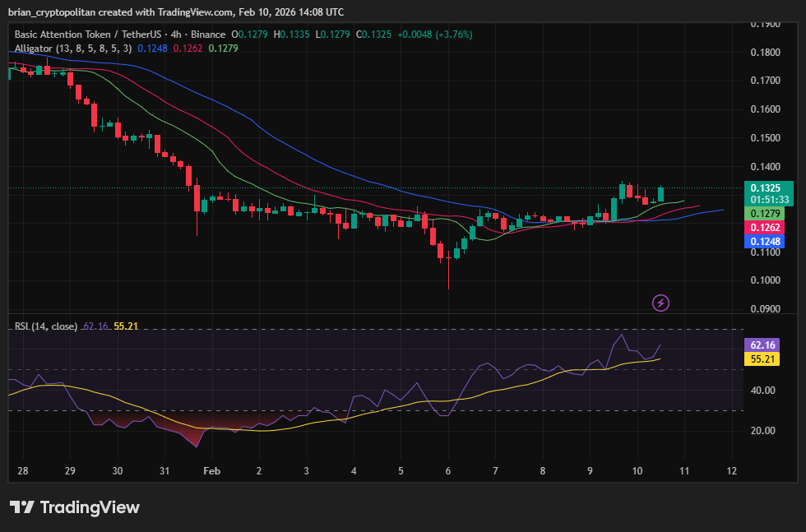
Task: Click the red Alligator value 0.1262 in legend
Action: 188,49
